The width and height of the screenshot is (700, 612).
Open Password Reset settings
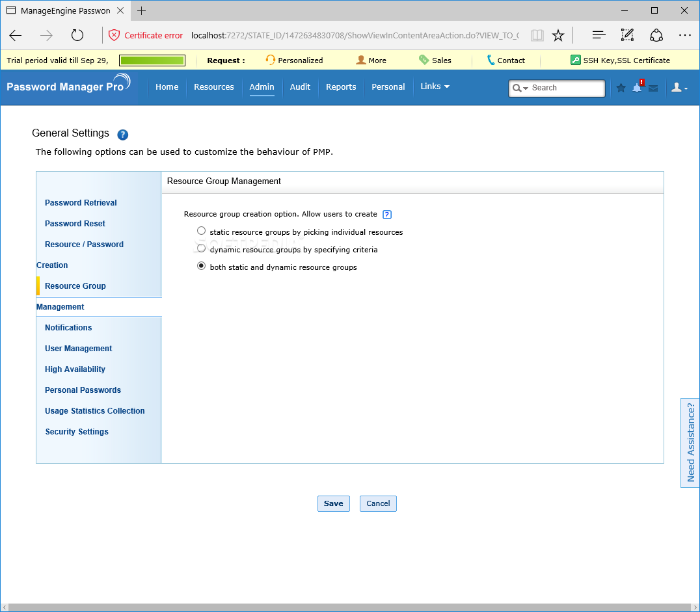click(75, 224)
